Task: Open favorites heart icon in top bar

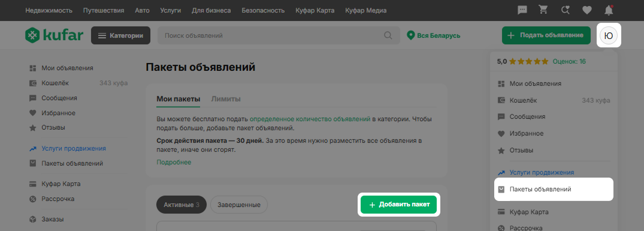Action: pos(587,10)
